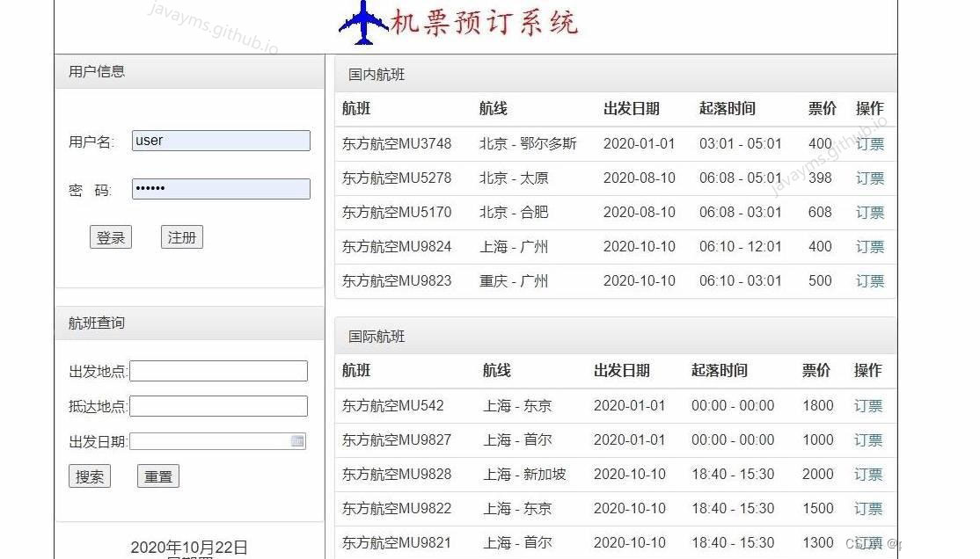Viewport: 980px width, 559px height.
Task: Click route text 北京 - 太原
Action: [x=513, y=178]
